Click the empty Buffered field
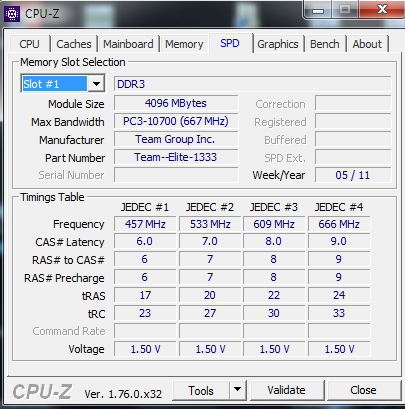The width and height of the screenshot is (405, 409). coord(353,139)
